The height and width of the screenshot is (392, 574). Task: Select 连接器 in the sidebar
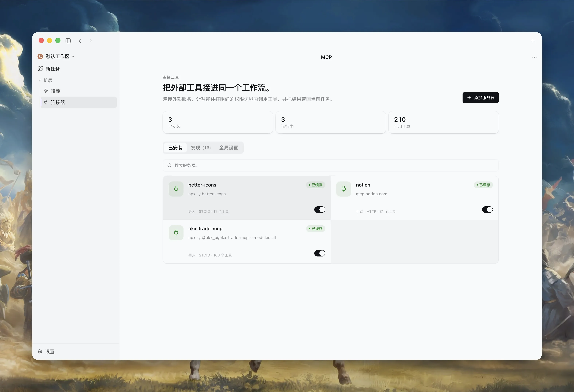pyautogui.click(x=79, y=102)
